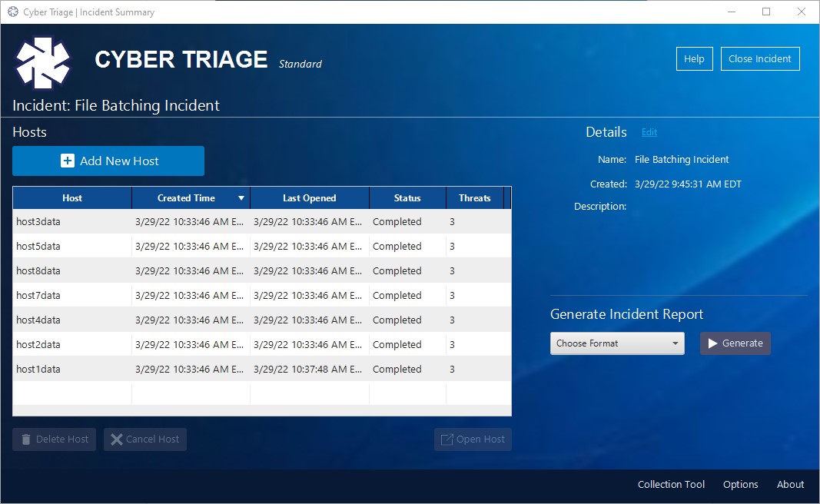Click the Created date 3/29/22 9:45:31 AM EDT

click(x=688, y=184)
